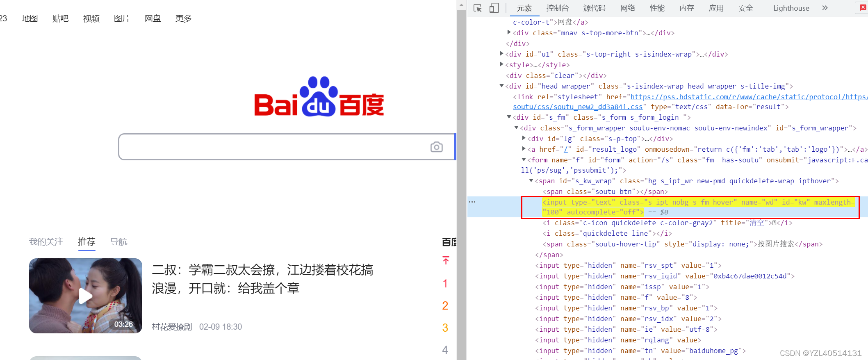Select hidden input name="tn" baiduhome_pg line
Image resolution: width=868 pixels, height=360 pixels.
click(640, 351)
